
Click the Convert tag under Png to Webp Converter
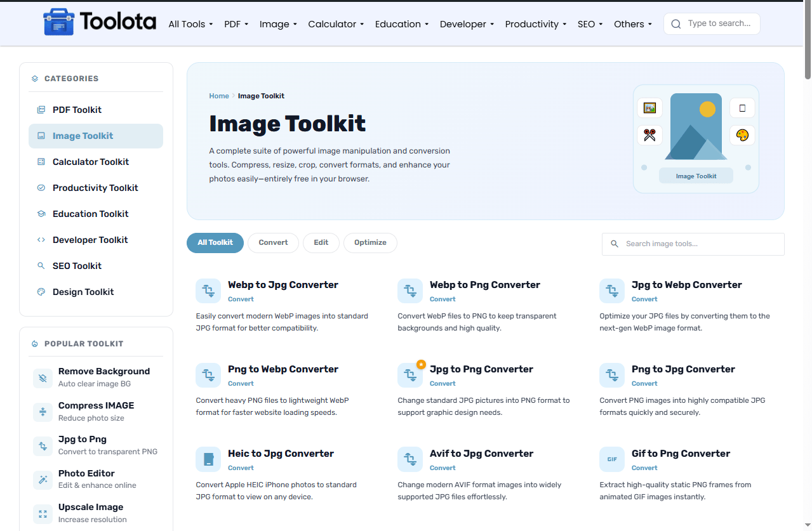(x=241, y=383)
